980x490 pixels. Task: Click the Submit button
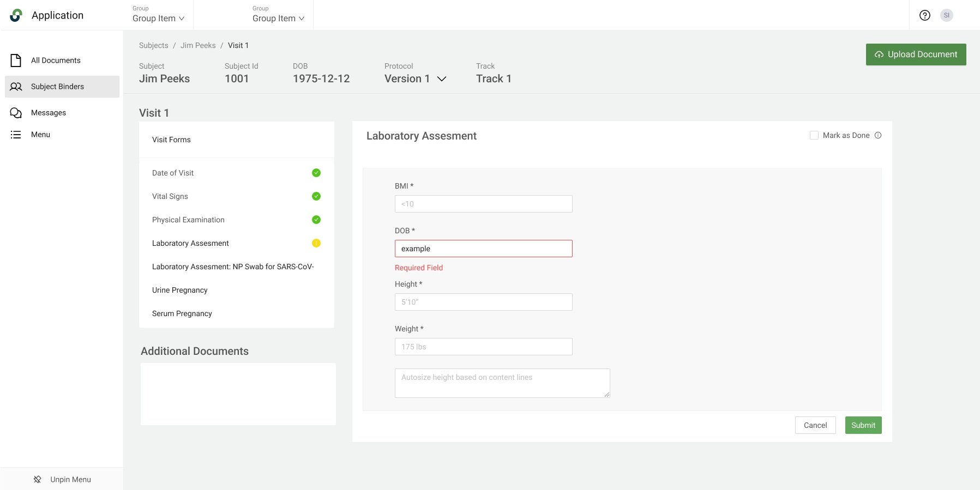[863, 425]
